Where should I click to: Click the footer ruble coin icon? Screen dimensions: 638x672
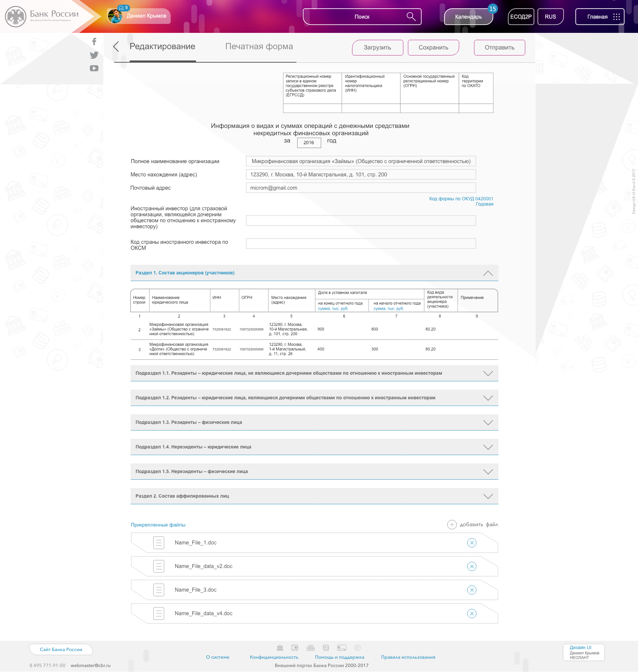point(358,648)
